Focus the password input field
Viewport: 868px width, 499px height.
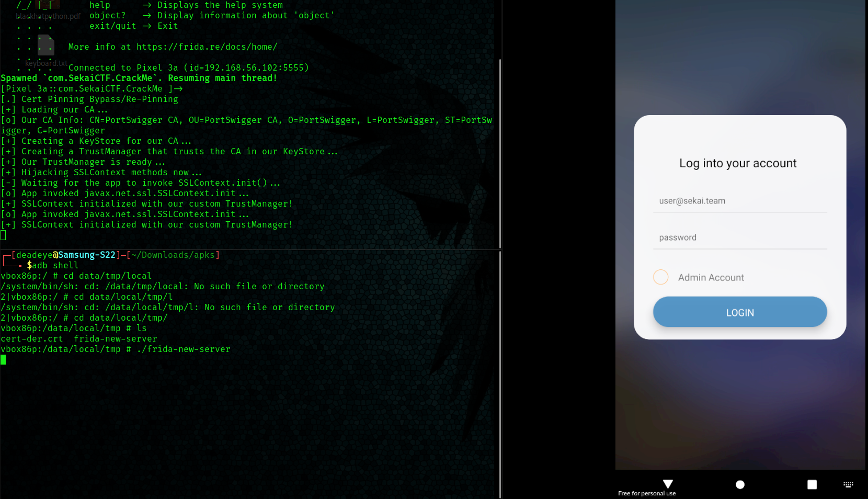[x=739, y=237]
